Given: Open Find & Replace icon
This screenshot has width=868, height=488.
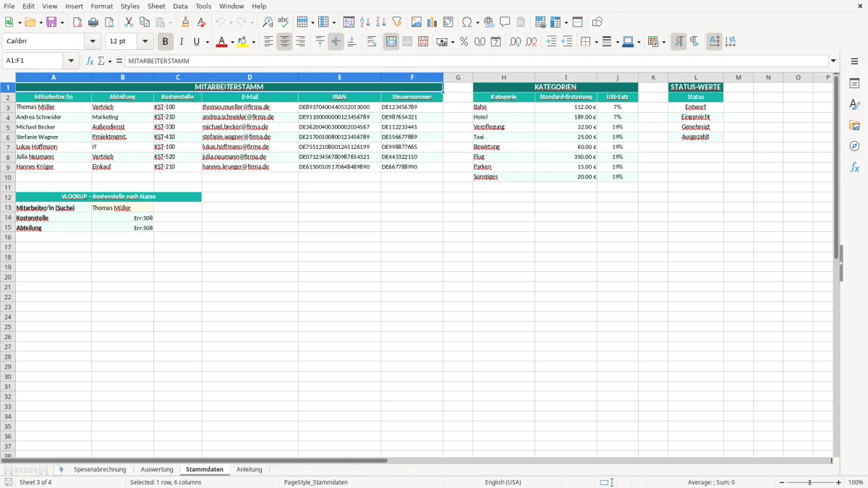Looking at the screenshot, I should tap(268, 22).
